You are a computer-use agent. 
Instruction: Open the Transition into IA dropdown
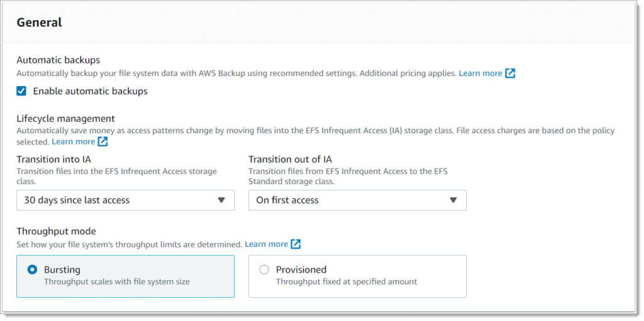[125, 200]
